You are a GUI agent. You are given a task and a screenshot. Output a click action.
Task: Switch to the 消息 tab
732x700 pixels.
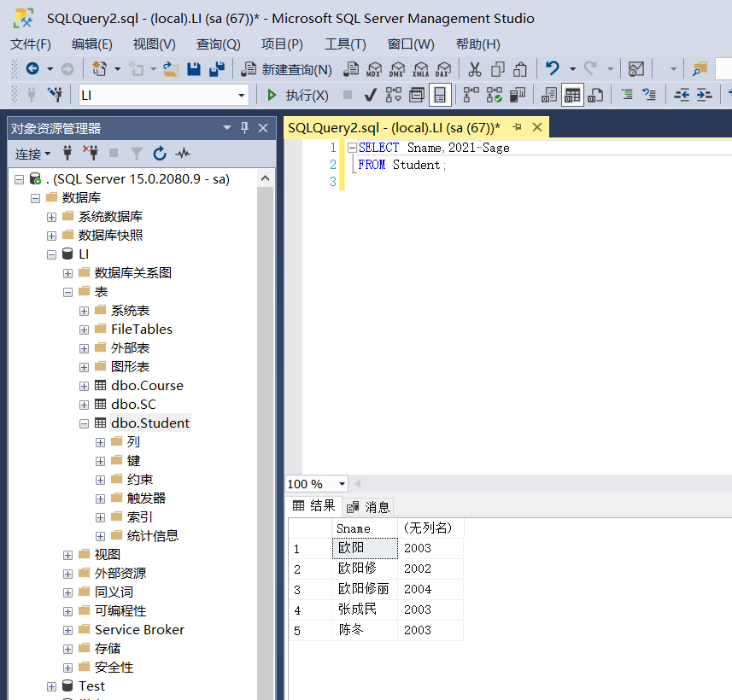pos(368,507)
